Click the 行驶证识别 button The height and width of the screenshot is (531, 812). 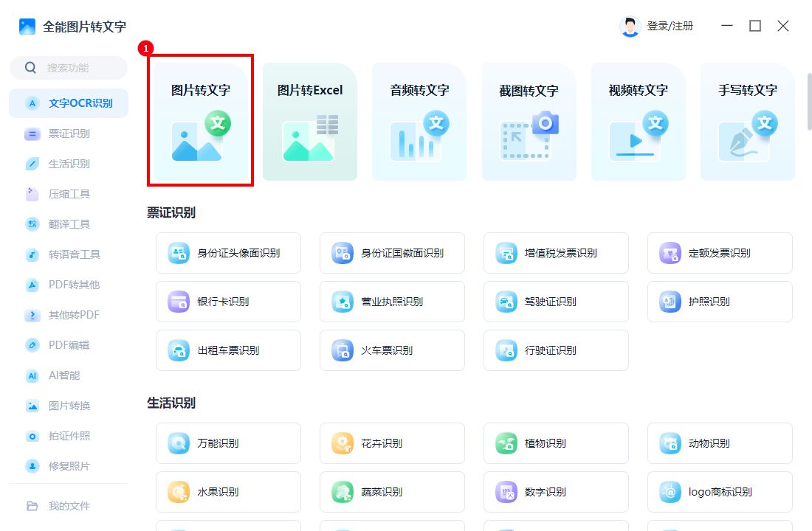click(556, 350)
